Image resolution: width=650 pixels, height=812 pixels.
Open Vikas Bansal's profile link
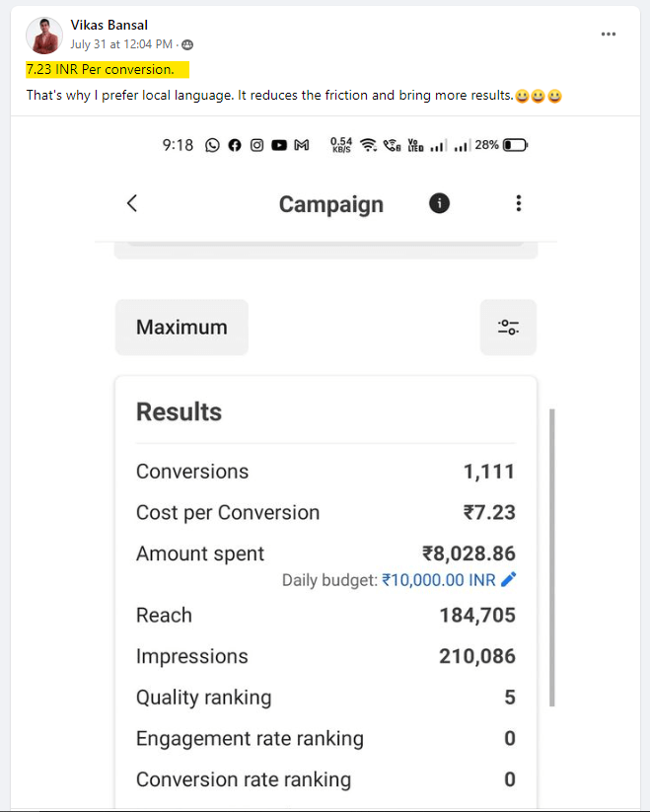point(108,25)
